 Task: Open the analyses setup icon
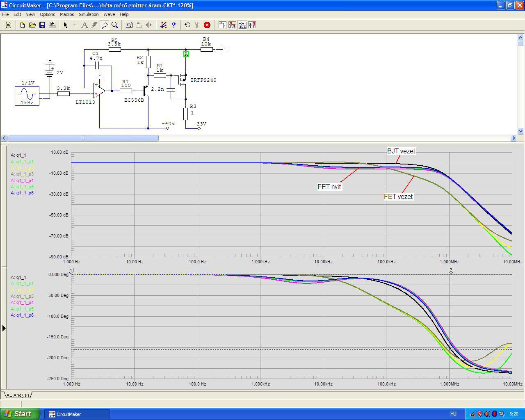point(164,25)
